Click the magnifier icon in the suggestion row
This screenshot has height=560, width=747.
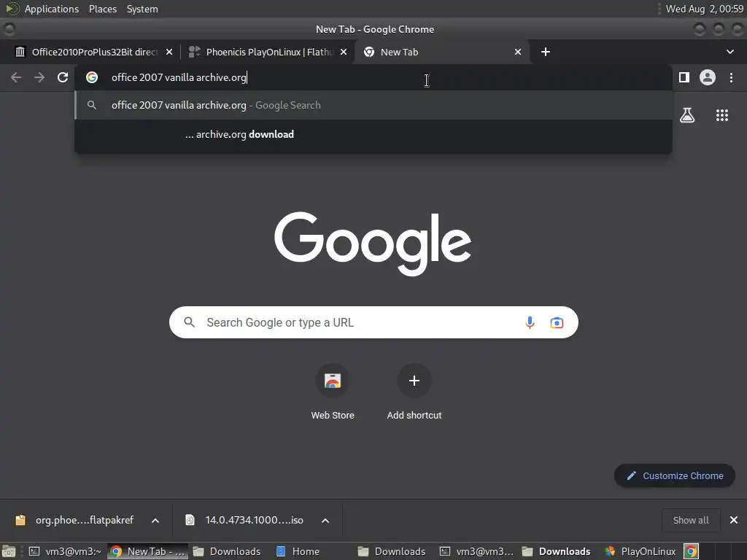[92, 105]
